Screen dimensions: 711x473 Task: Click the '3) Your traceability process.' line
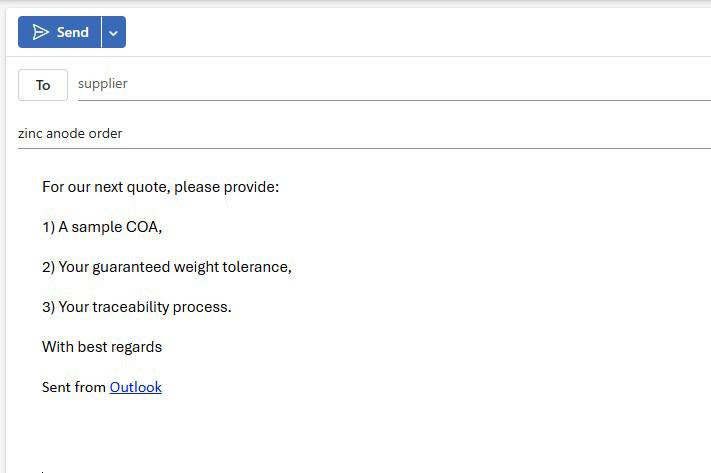tap(136, 307)
